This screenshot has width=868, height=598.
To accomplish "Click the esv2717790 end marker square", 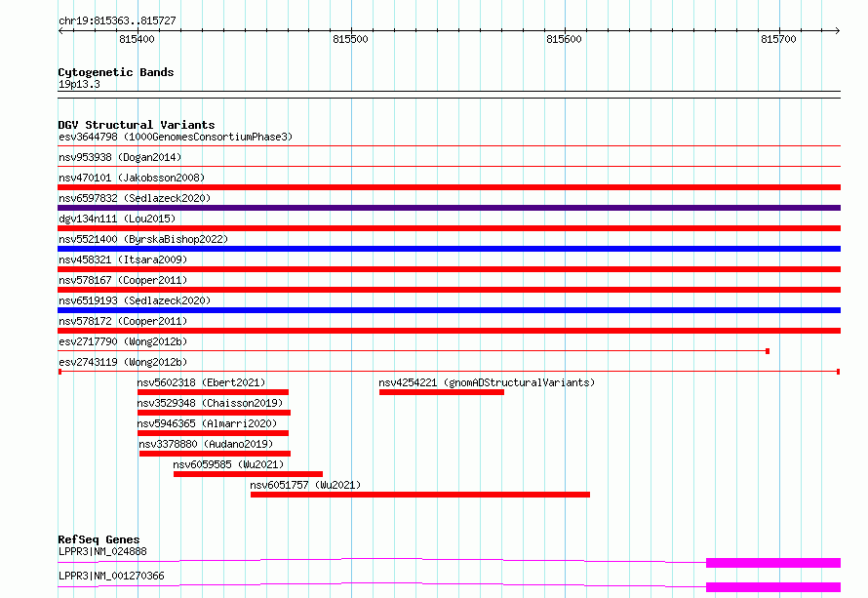I will click(768, 351).
